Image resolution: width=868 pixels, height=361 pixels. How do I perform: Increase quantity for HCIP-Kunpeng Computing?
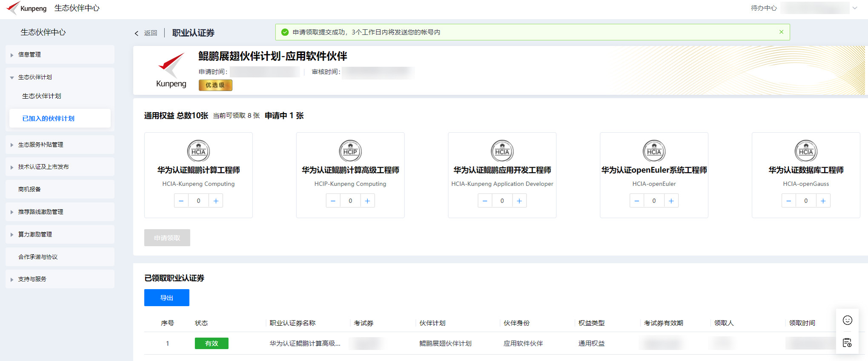tap(368, 201)
